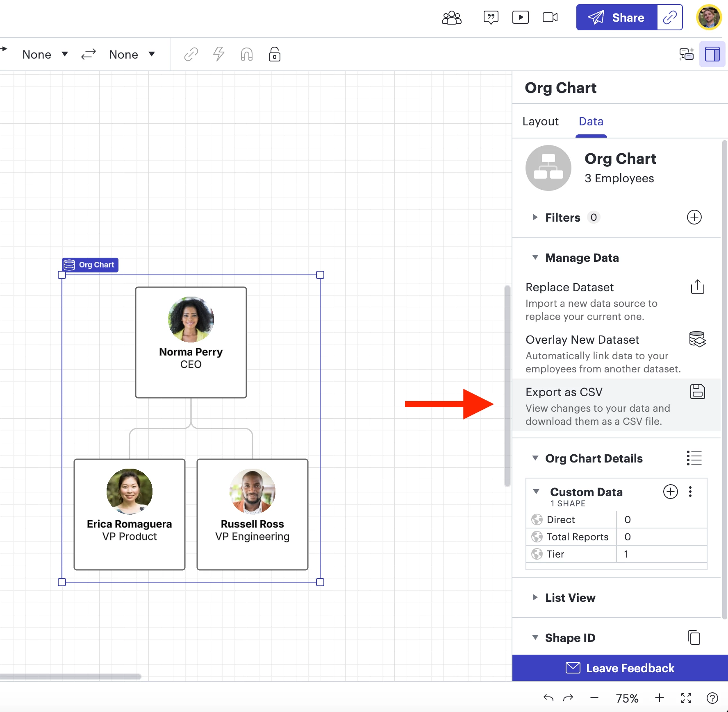
Task: Collapse the Manage Data section
Action: 535,258
